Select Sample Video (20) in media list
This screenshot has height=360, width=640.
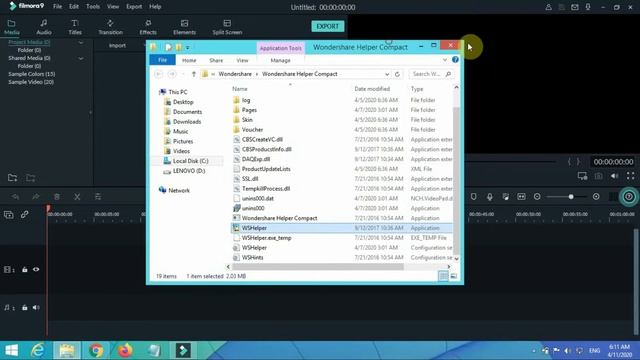[31, 82]
